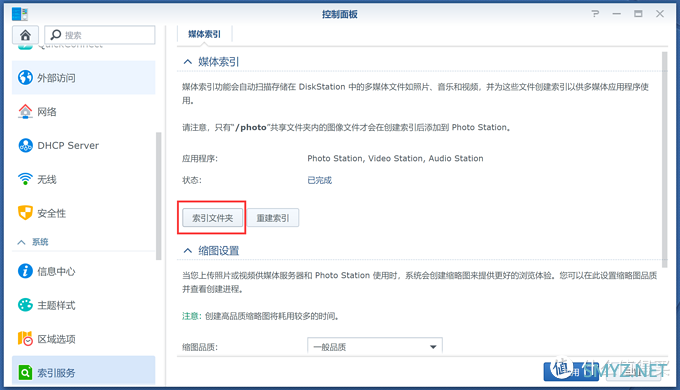This screenshot has width=680, height=390.
Task: Click the sidebar search field
Action: click(100, 35)
